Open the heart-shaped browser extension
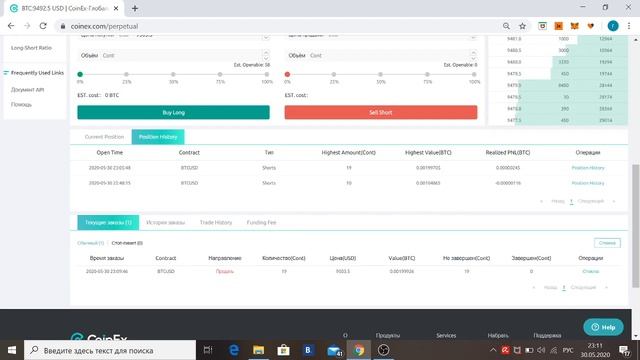Viewport: 640px width, 360px height. pyautogui.click(x=591, y=26)
